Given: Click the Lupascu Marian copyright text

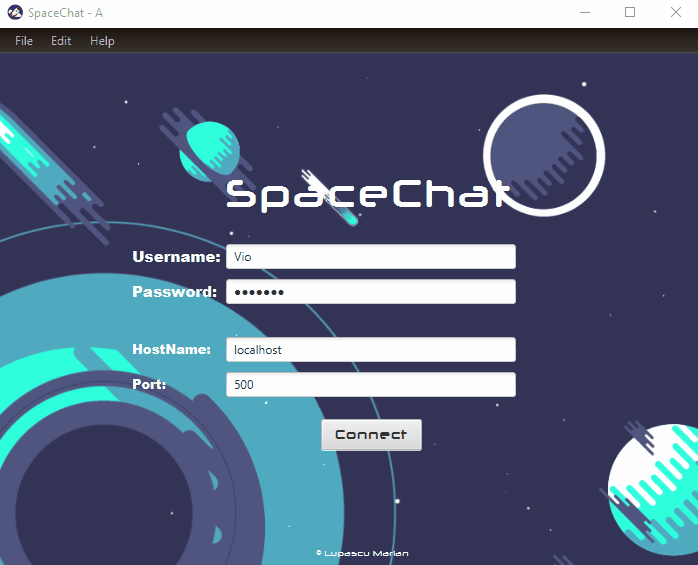Looking at the screenshot, I should tap(362, 553).
